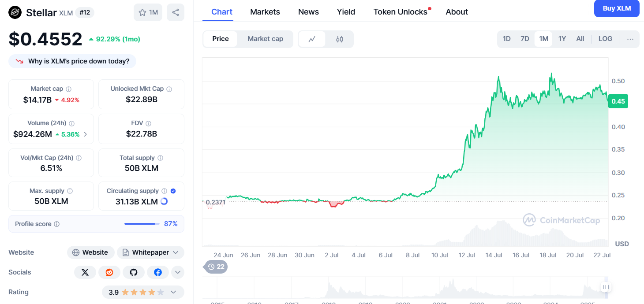
Task: Open the Chart tab
Action: coord(222,12)
